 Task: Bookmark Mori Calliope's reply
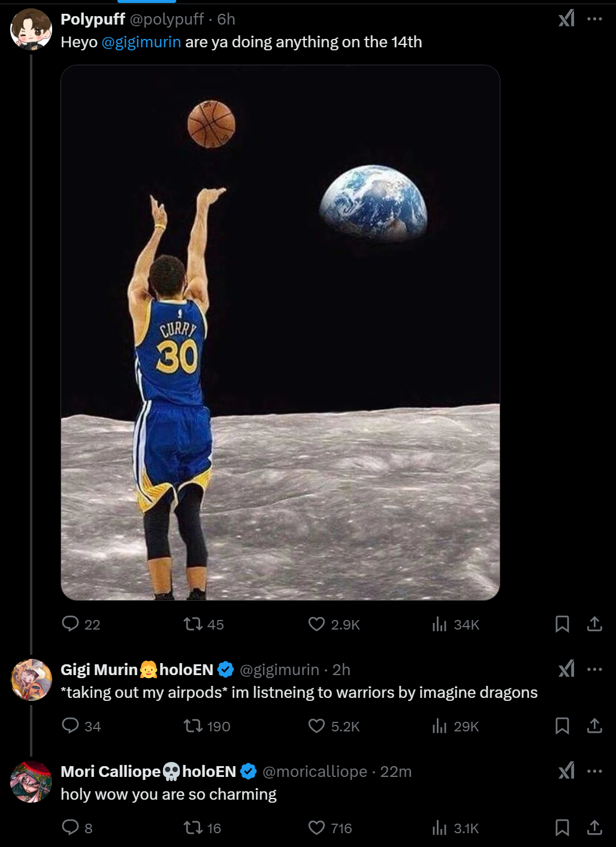pyautogui.click(x=562, y=828)
